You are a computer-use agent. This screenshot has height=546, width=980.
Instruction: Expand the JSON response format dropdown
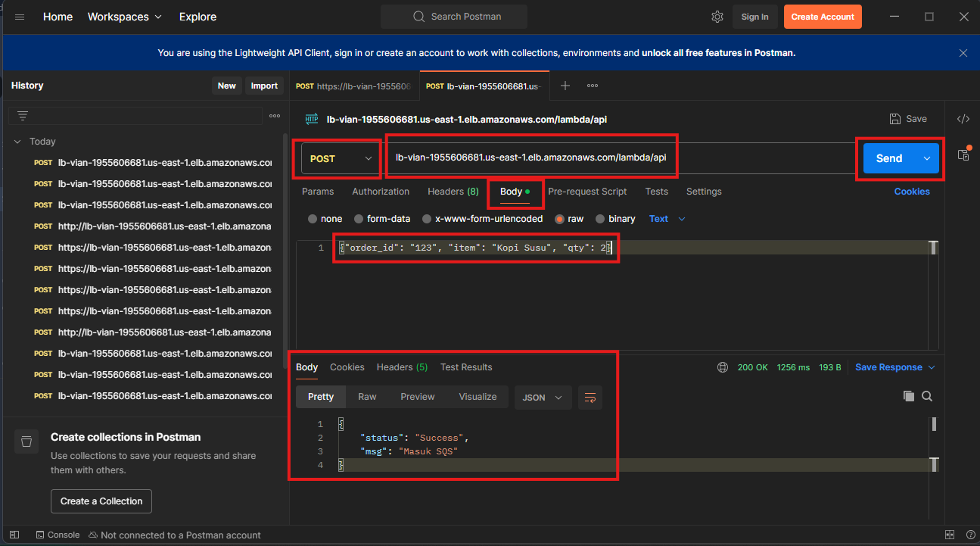pos(543,397)
